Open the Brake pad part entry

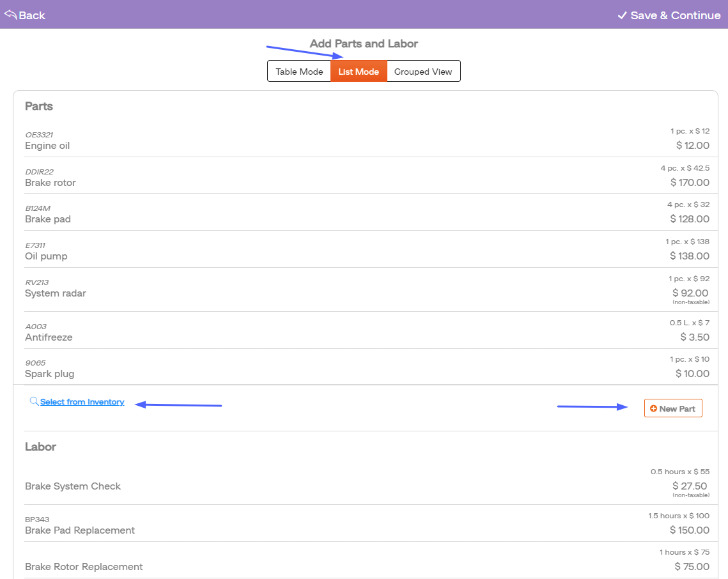coord(48,219)
